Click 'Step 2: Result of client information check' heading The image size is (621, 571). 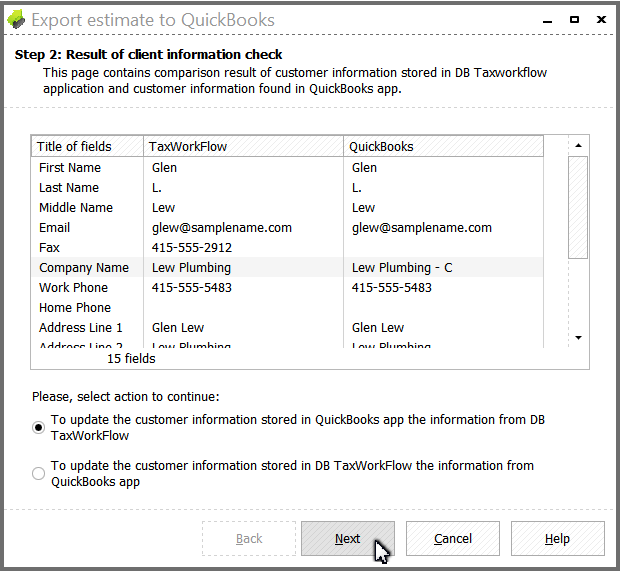click(149, 54)
